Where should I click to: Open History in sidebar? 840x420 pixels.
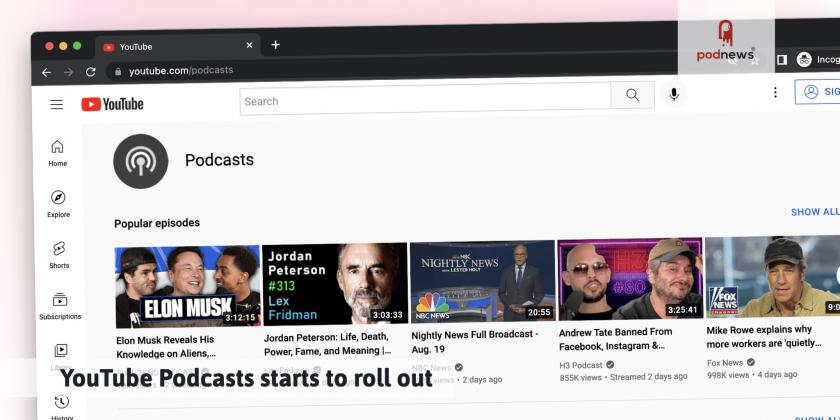tap(62, 407)
